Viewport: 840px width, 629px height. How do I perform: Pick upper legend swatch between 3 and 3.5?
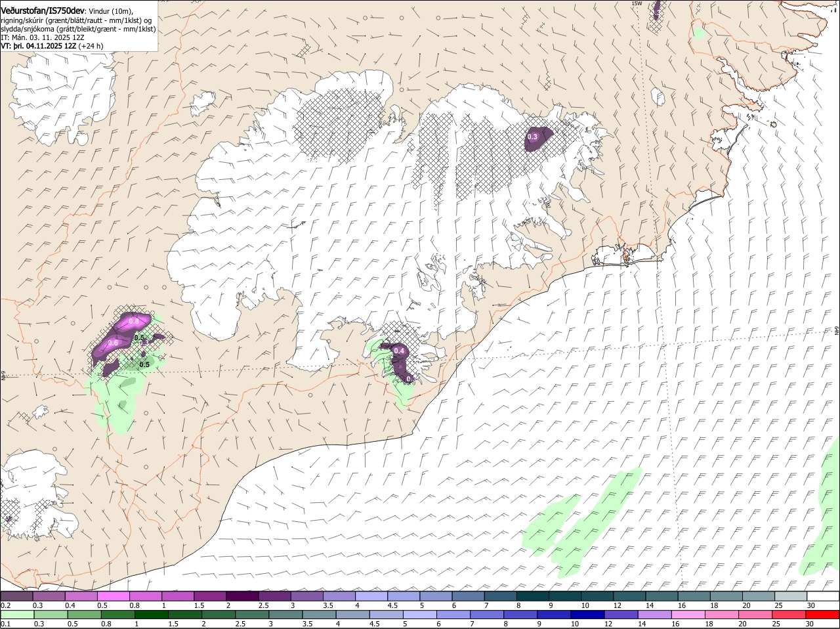pos(307,596)
